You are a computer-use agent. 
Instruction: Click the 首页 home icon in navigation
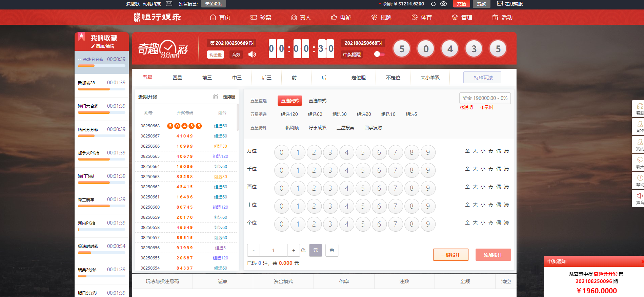[x=213, y=17]
